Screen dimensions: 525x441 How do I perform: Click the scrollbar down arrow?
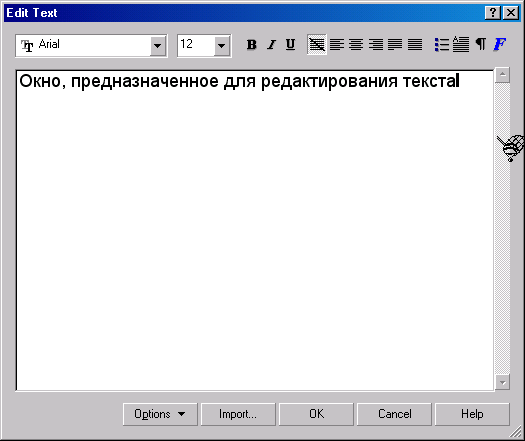503,382
